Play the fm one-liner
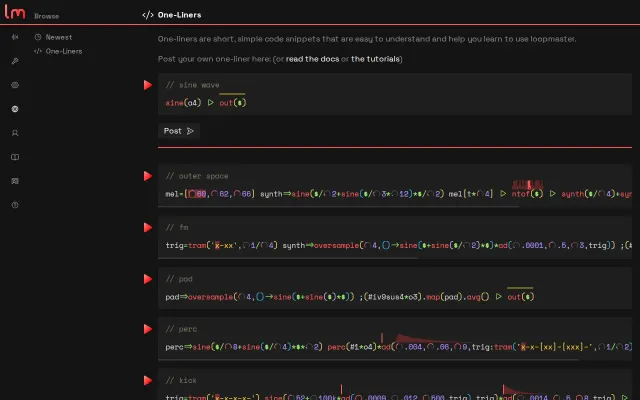 click(x=148, y=227)
